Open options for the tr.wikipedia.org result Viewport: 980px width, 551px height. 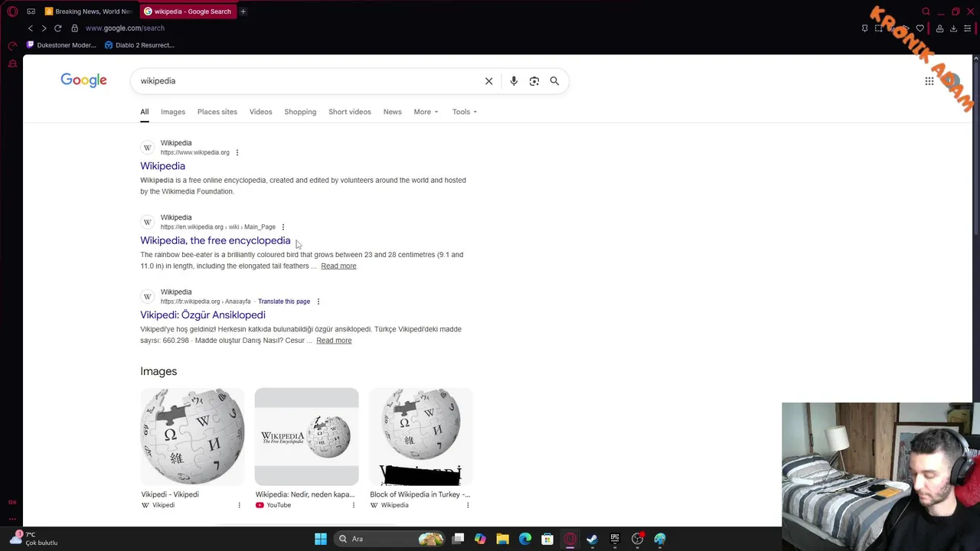(318, 302)
